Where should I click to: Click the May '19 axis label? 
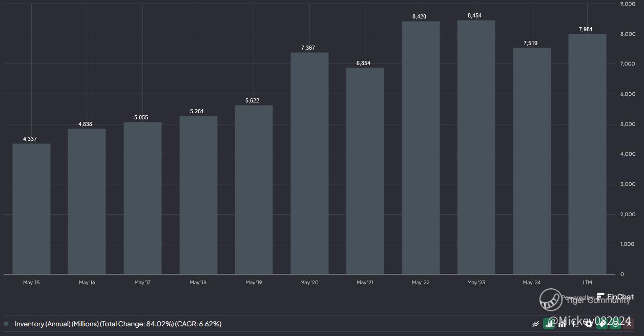tap(254, 282)
